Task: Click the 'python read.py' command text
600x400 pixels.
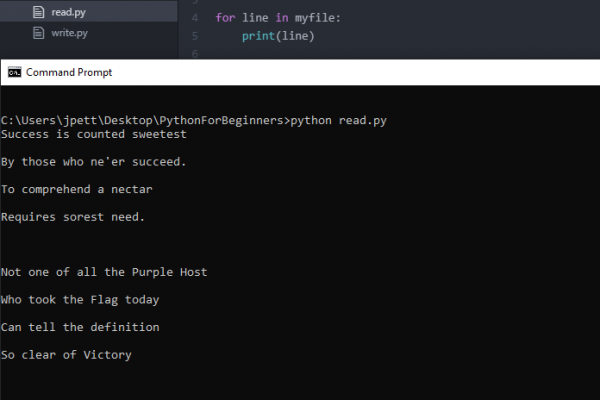Action: pos(339,121)
